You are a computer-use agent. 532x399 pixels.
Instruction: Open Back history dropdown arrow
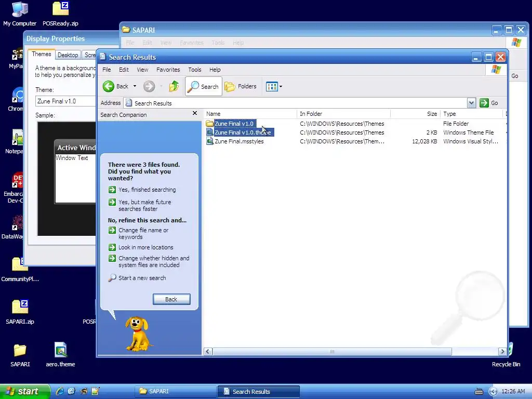coord(135,86)
